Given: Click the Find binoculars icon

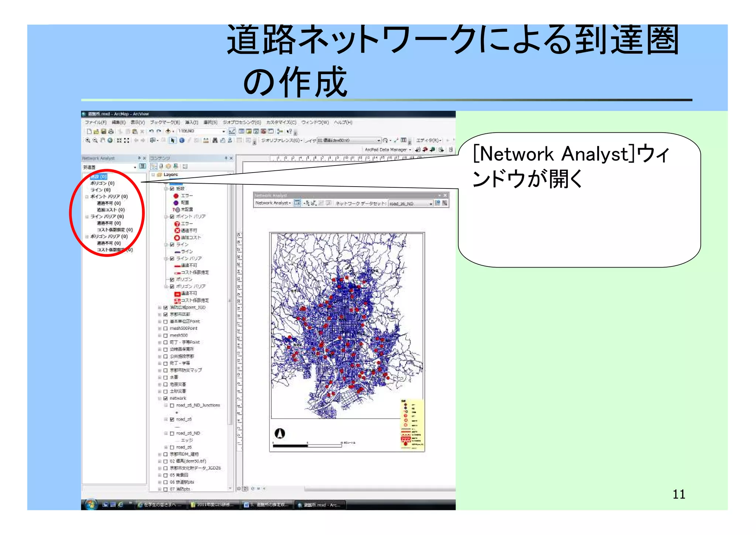Looking at the screenshot, I should point(214,140).
